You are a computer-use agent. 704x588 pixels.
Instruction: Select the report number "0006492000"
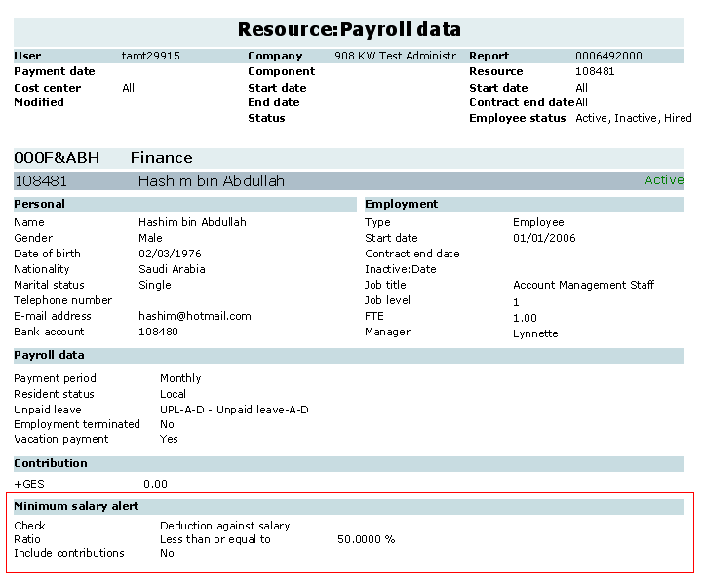608,56
